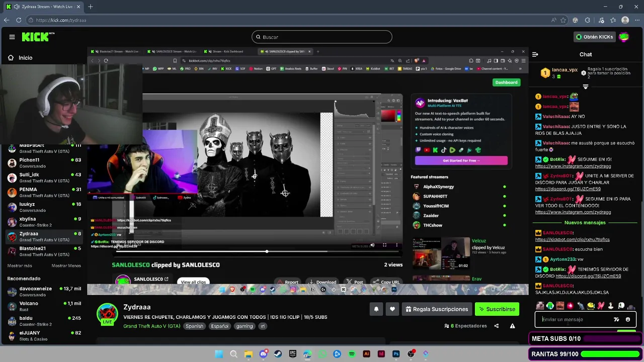Open the emoji smiley picker in chat

[x=627, y=319]
